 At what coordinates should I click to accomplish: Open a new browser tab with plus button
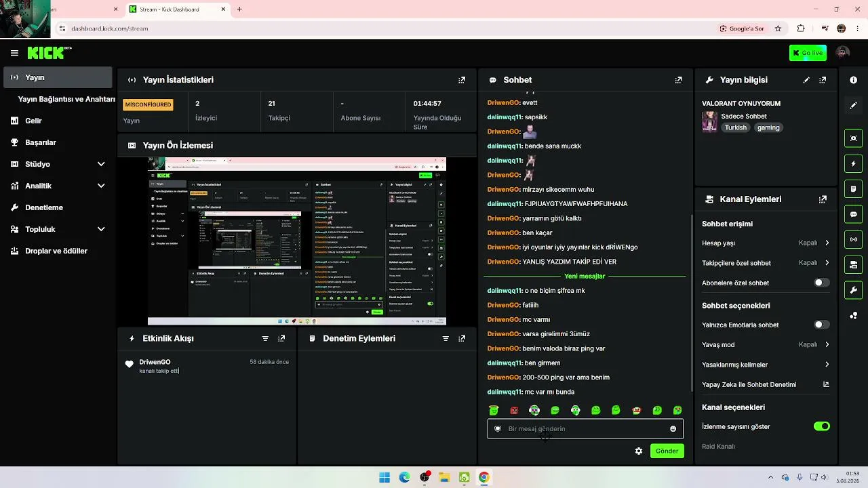tap(239, 9)
